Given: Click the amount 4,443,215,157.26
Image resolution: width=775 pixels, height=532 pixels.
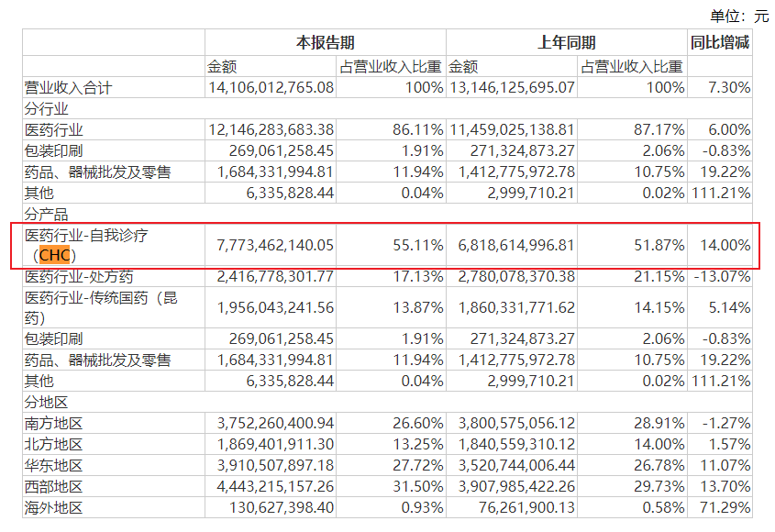Looking at the screenshot, I should coord(275,486).
